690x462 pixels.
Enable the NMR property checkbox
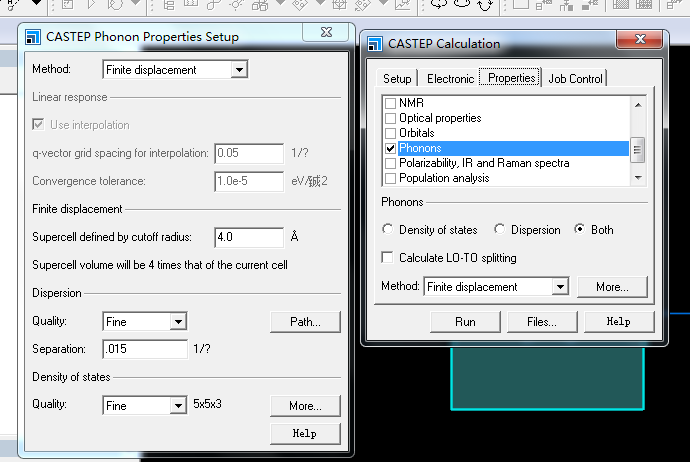(390, 103)
